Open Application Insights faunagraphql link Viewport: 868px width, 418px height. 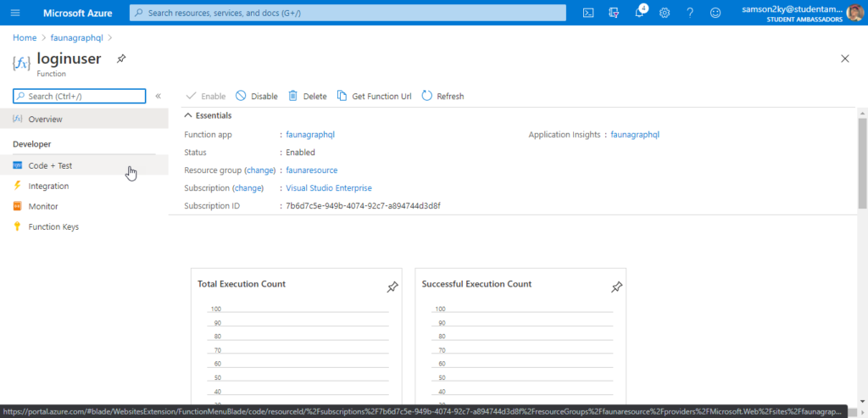coord(635,135)
